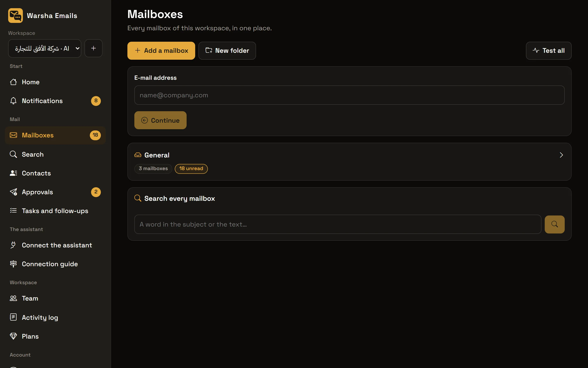
Task: Click the Activity log notebook icon
Action: (13, 317)
